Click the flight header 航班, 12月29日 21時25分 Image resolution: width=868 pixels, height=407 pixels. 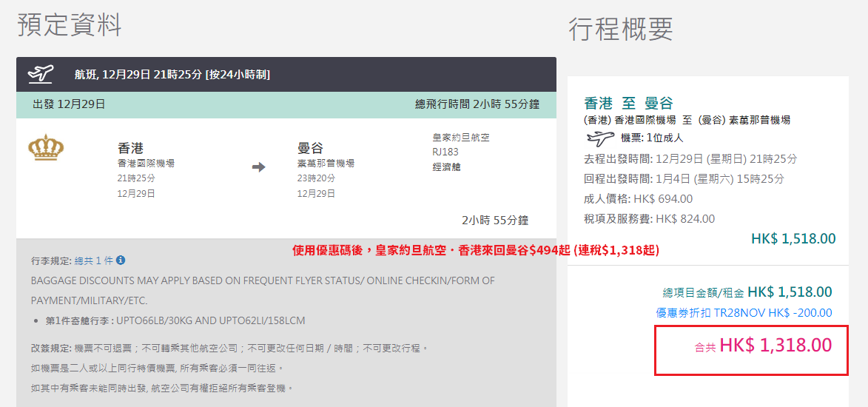[172, 74]
